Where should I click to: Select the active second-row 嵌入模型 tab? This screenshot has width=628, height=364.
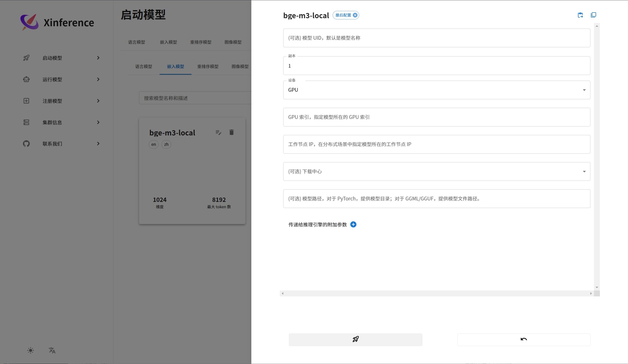[x=175, y=66]
